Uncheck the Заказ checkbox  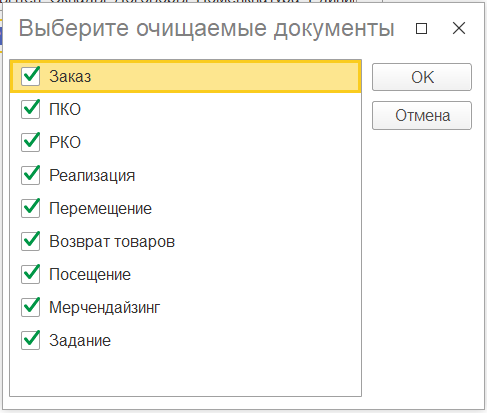point(31,76)
